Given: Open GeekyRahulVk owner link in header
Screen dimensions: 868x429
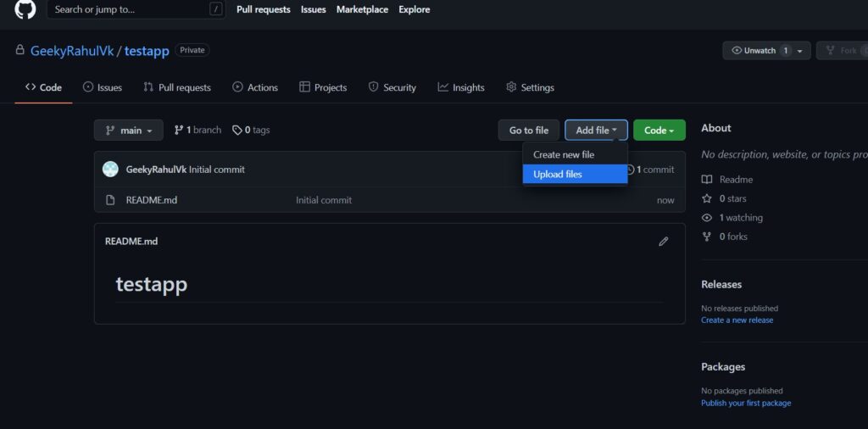Looking at the screenshot, I should pyautogui.click(x=72, y=51).
